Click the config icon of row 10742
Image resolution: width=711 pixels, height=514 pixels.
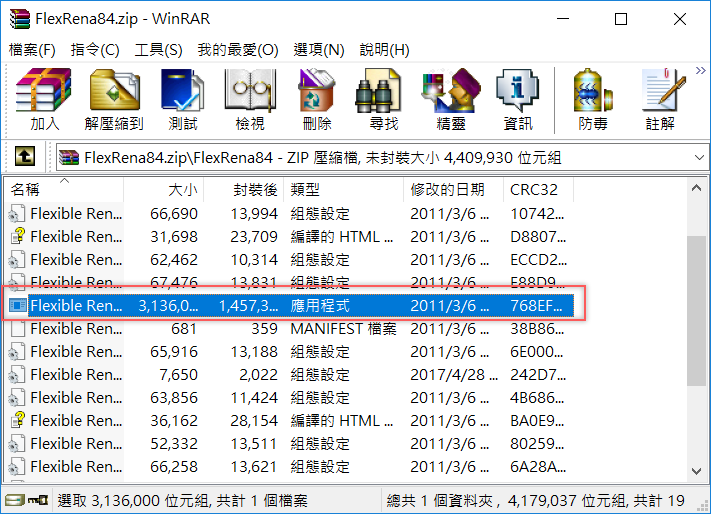tap(17, 213)
